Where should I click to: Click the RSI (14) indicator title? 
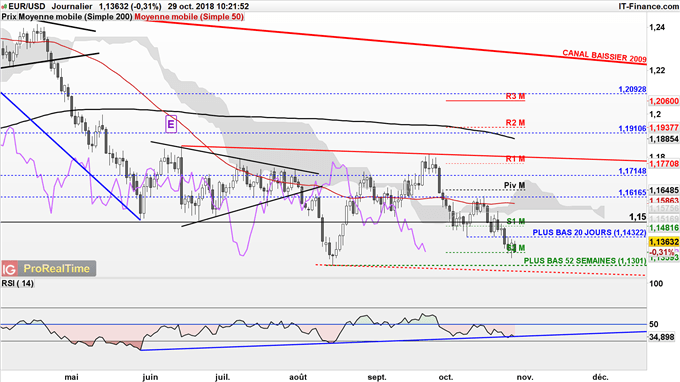(x=17, y=283)
